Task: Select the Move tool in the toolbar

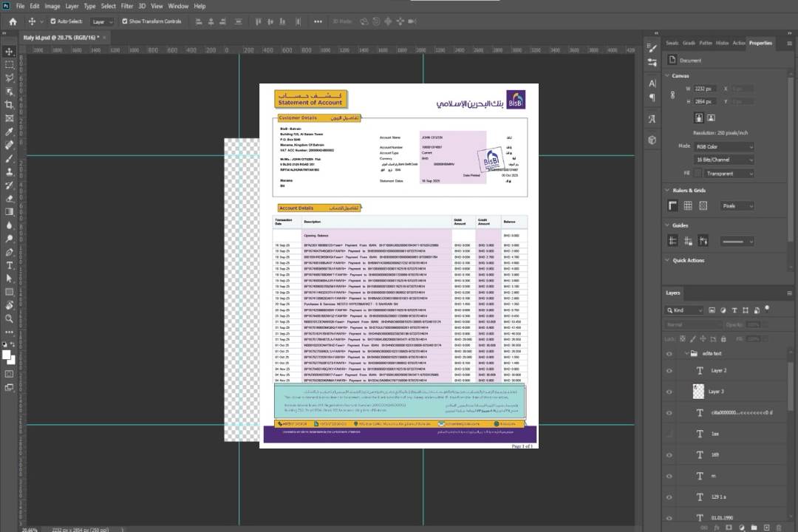Action: (x=9, y=52)
